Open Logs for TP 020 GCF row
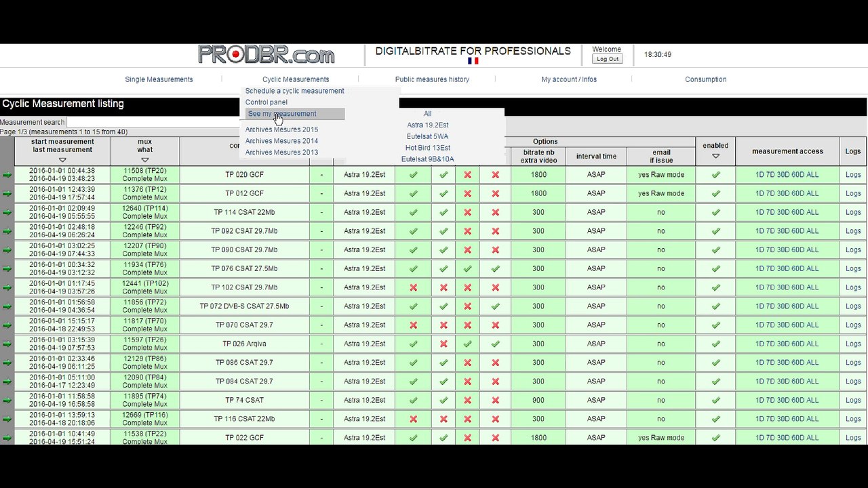868x488 pixels. pyautogui.click(x=853, y=175)
